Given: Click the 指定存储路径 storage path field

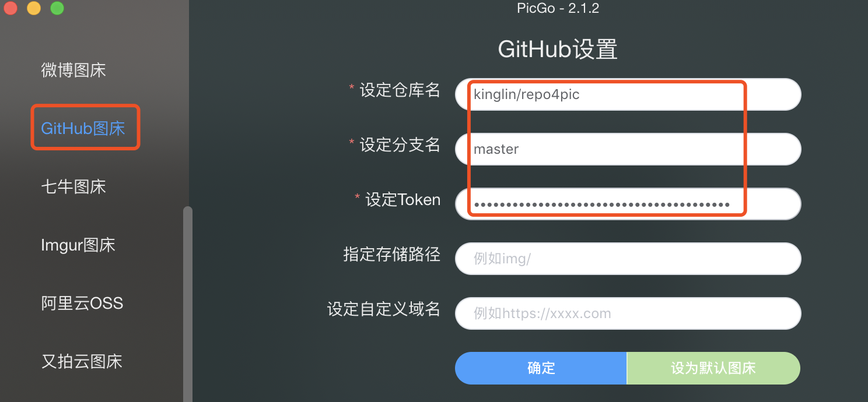Looking at the screenshot, I should tap(628, 259).
